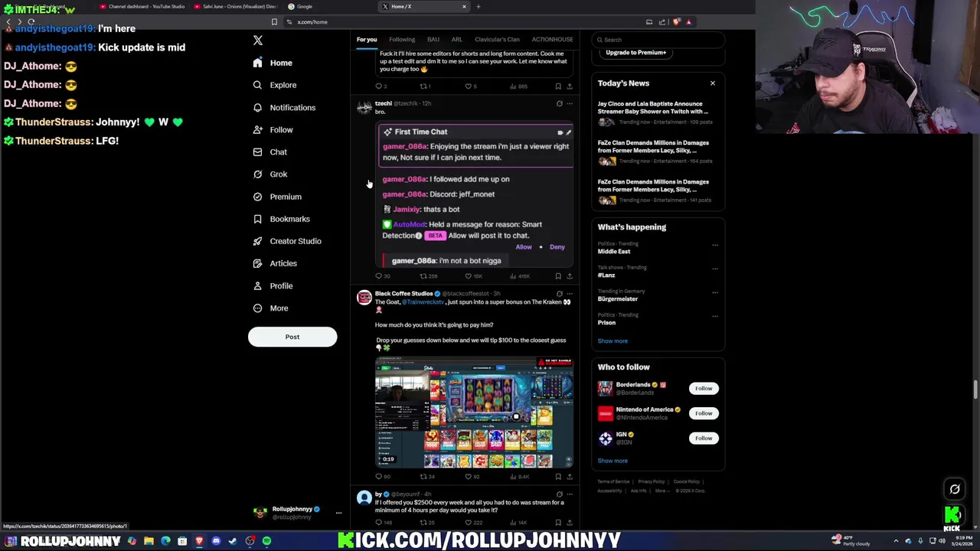
Task: Open Explore in the sidebar
Action: pos(275,85)
